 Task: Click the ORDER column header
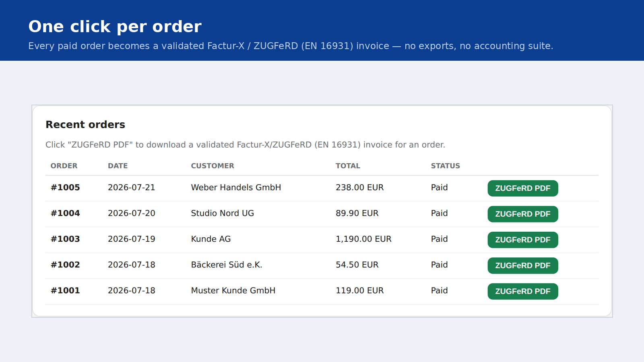point(64,166)
